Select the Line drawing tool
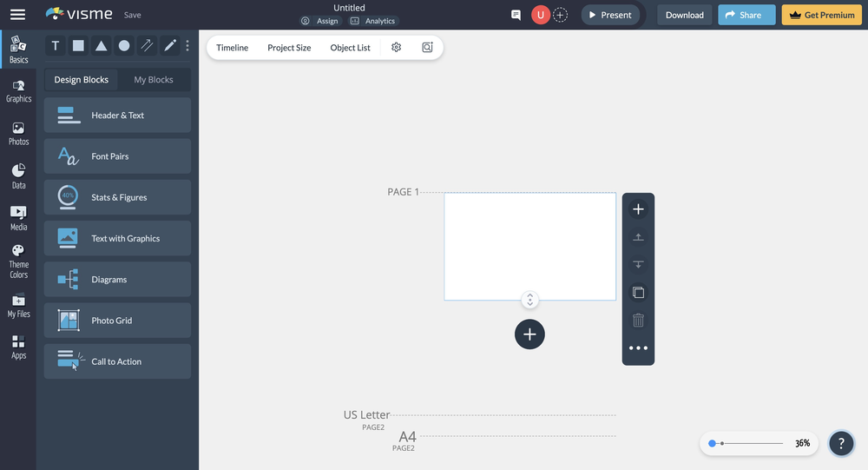 148,46
